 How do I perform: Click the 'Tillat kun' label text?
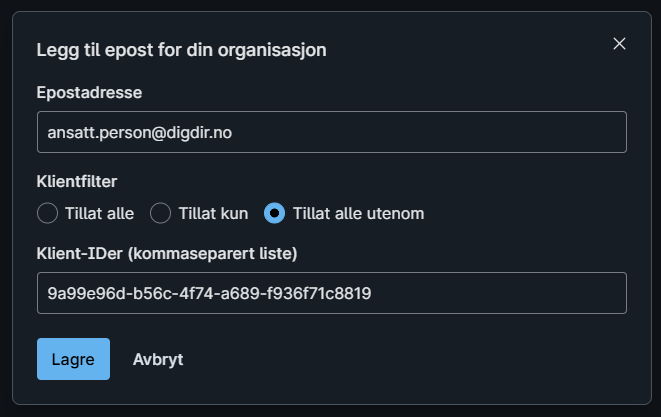pyautogui.click(x=213, y=213)
